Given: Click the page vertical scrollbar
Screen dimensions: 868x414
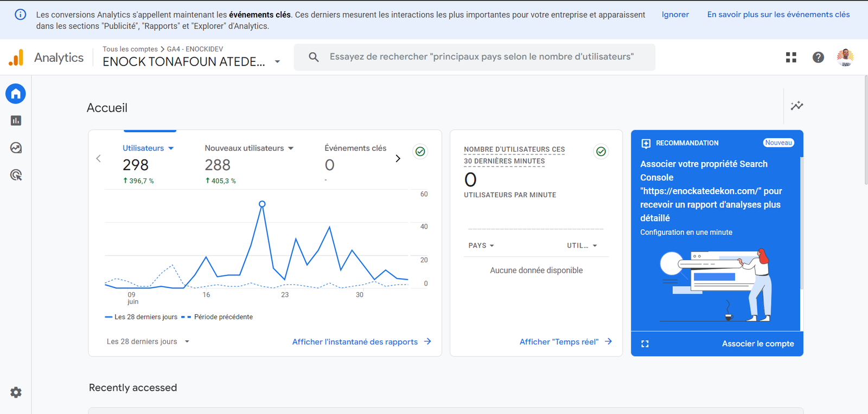Looking at the screenshot, I should coord(866,130).
